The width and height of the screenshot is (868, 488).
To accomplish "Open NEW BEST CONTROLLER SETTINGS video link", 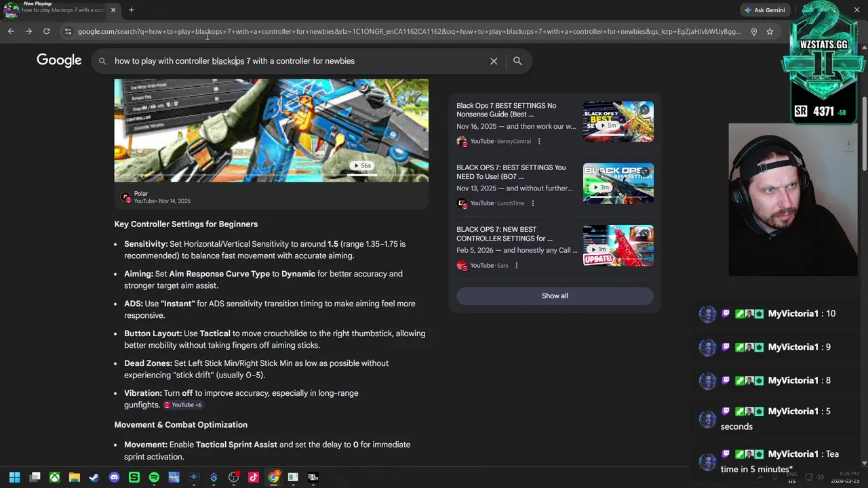I will point(505,234).
